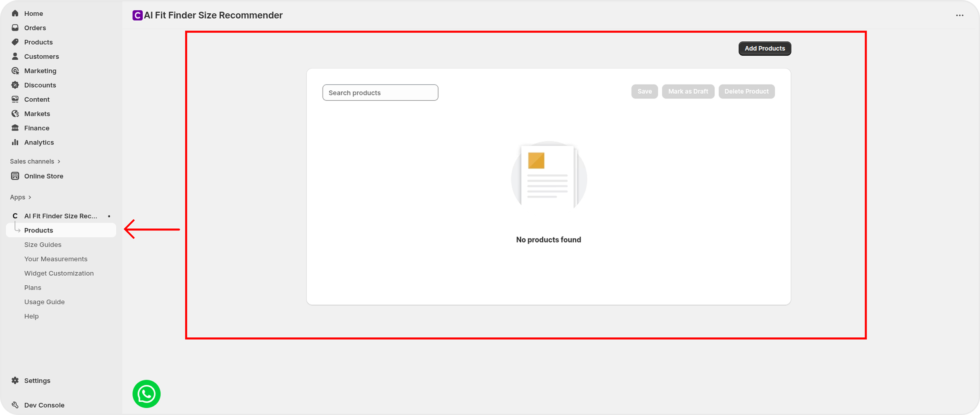
Task: Open Settings gear icon
Action: coord(15,380)
